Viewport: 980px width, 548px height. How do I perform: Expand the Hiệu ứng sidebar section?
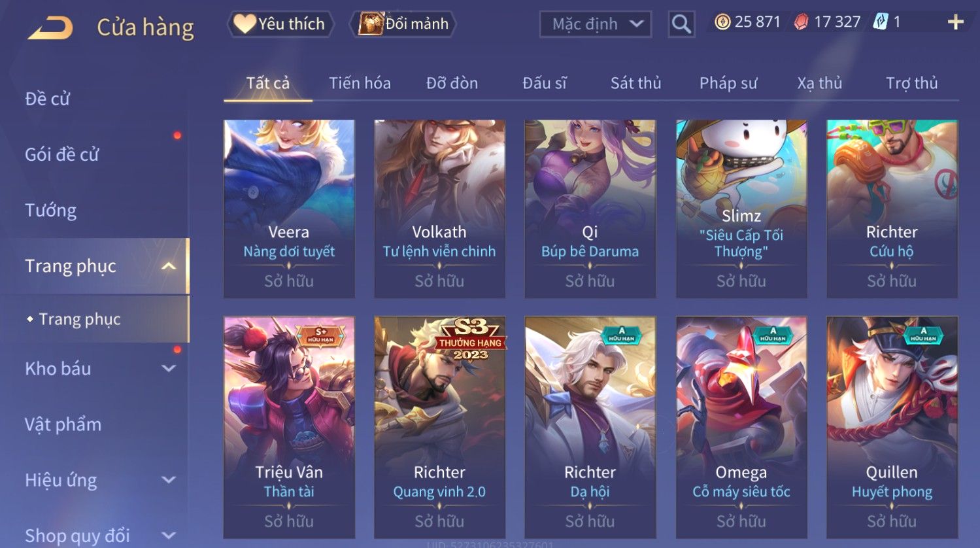169,480
